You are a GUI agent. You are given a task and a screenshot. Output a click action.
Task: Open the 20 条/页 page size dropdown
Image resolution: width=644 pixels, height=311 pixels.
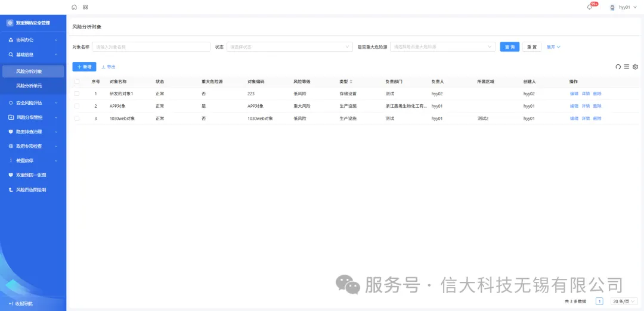tap(624, 301)
